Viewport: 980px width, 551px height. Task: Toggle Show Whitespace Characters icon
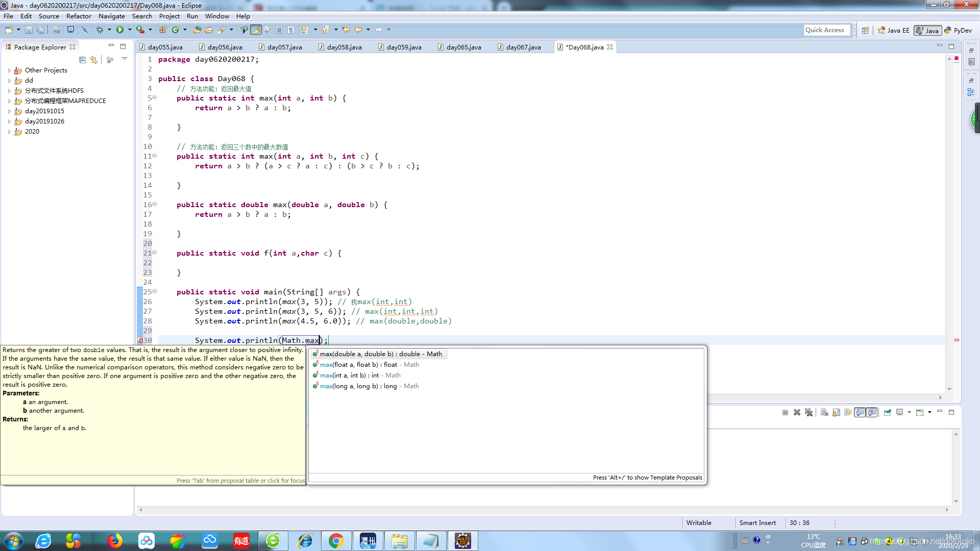tap(291, 30)
